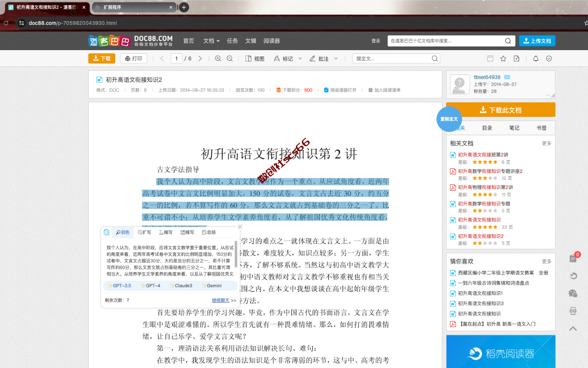The width and height of the screenshot is (588, 368).
Task: Click the page number input box
Action: 176,58
